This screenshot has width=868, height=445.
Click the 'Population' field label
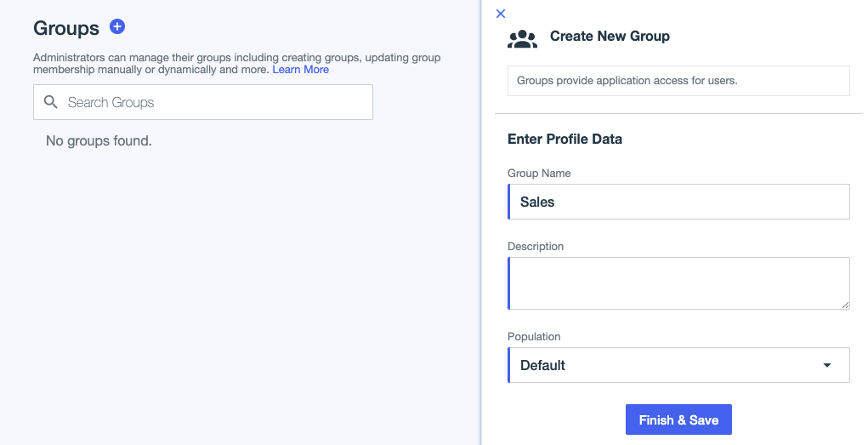[534, 337]
